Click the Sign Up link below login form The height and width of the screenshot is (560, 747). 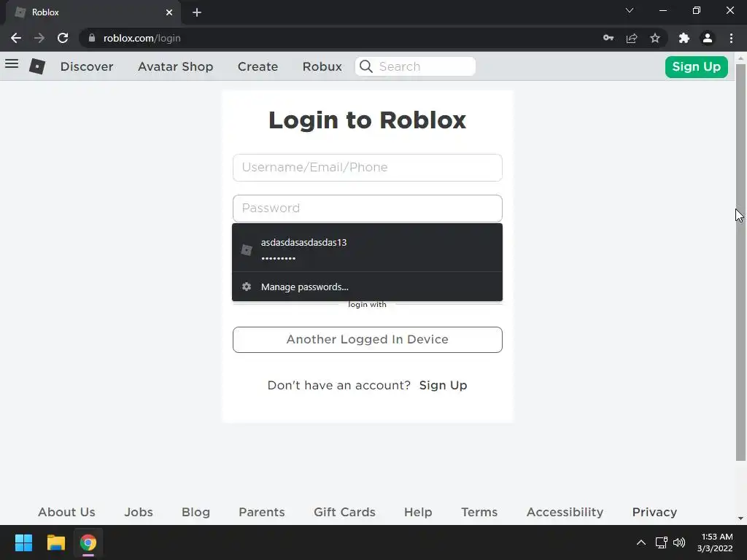(x=443, y=385)
